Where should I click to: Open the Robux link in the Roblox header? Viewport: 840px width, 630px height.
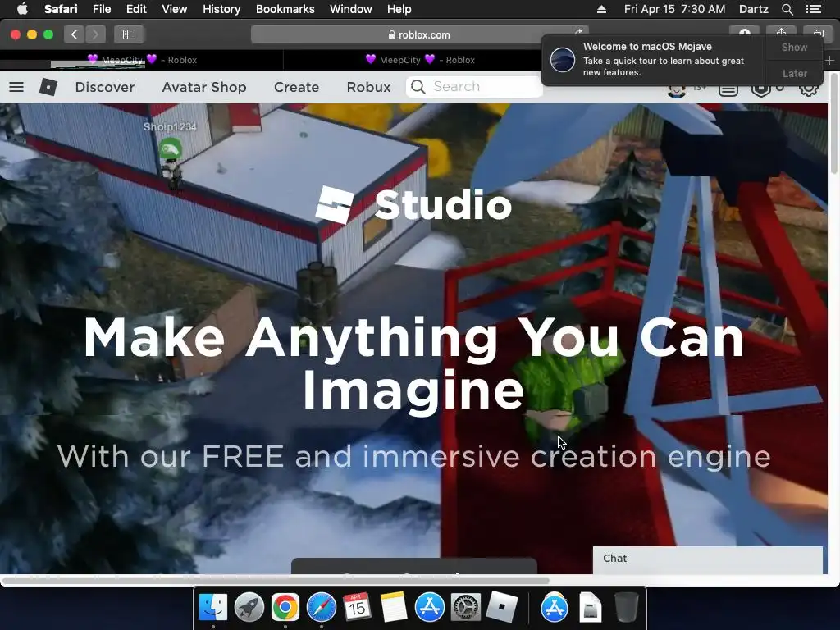click(x=368, y=87)
